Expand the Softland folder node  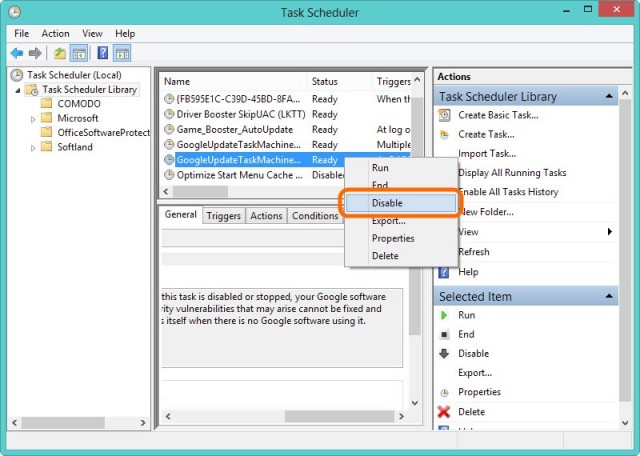tap(33, 148)
